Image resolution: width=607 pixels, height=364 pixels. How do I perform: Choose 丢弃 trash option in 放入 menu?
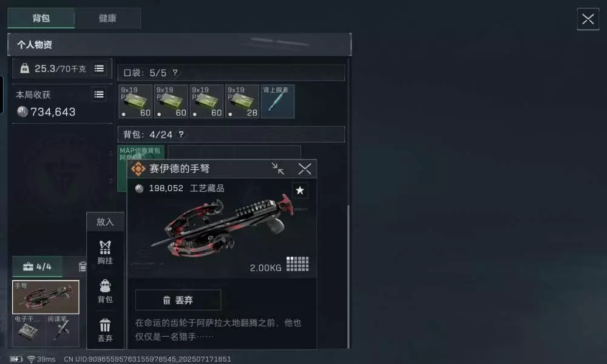(105, 331)
